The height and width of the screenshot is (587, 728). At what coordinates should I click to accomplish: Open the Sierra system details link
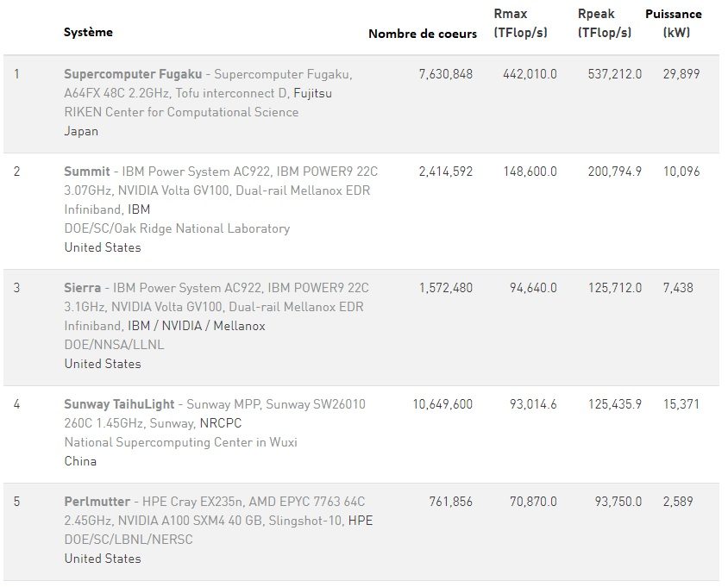82,288
